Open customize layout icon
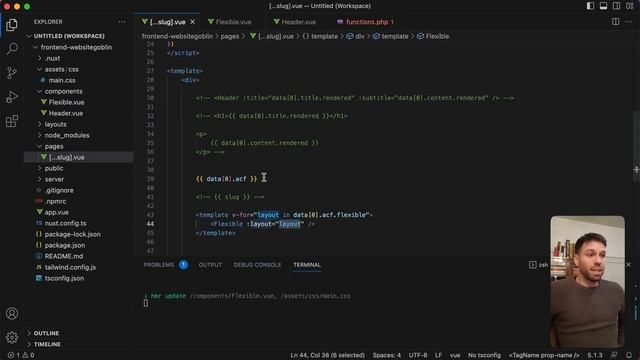This screenshot has height=360, width=640. click(629, 6)
